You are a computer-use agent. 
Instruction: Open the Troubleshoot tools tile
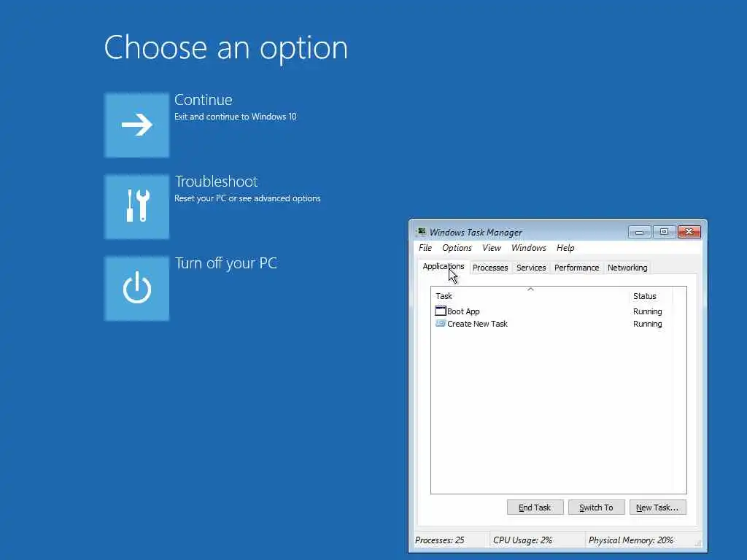pos(136,206)
